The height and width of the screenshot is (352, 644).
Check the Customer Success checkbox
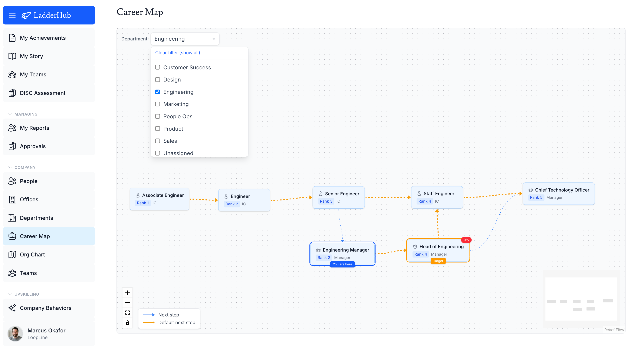click(x=158, y=67)
